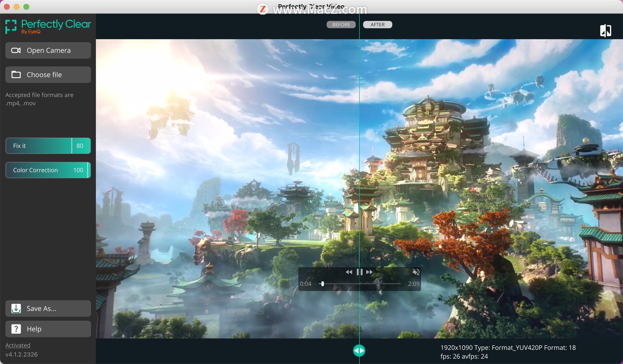The height and width of the screenshot is (364, 623).
Task: Pause the video playback
Action: tap(360, 272)
